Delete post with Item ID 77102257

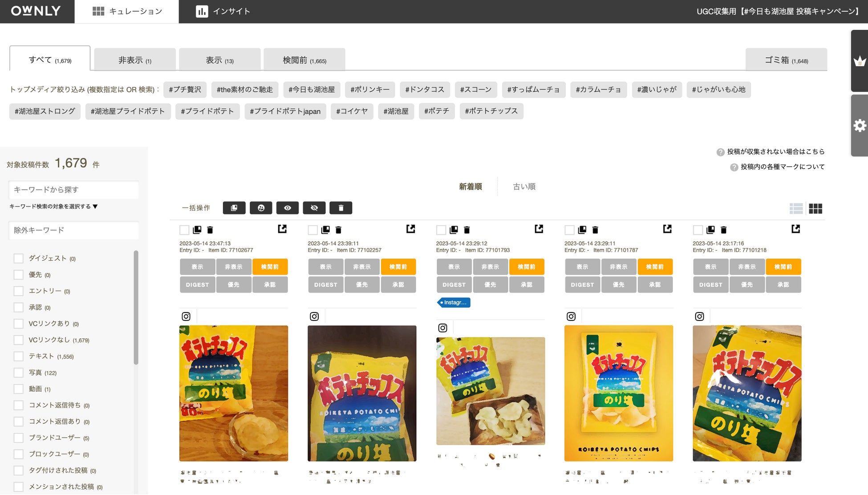click(x=338, y=230)
